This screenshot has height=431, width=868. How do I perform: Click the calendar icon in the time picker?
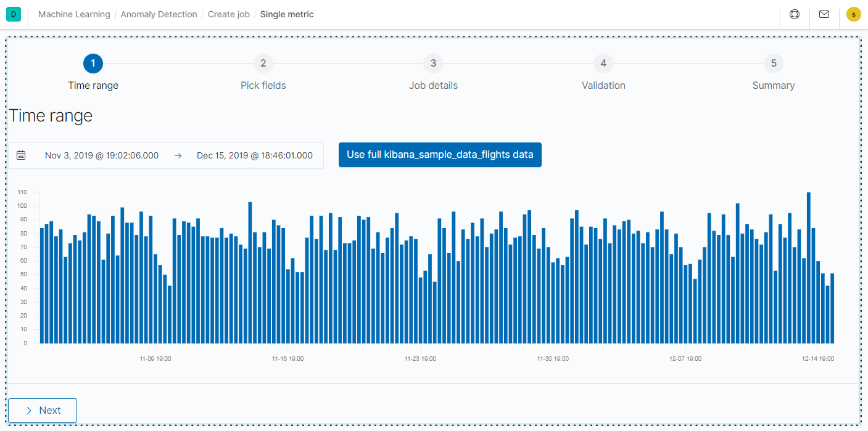pos(20,155)
